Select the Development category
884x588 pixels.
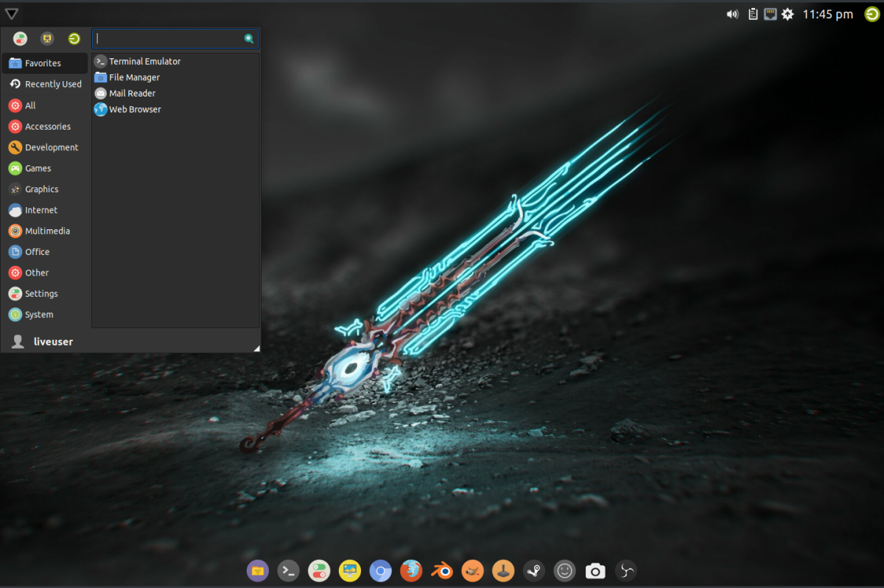[x=45, y=147]
